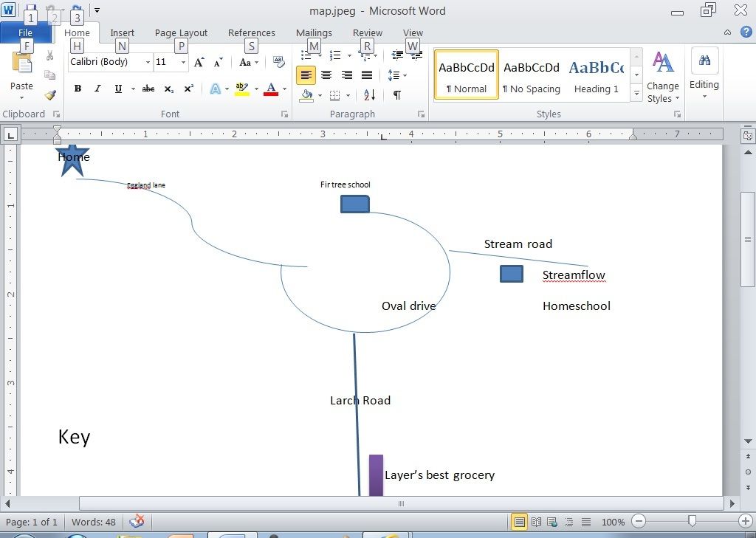This screenshot has height=538, width=756.
Task: Click the Sort A-Z icon
Action: pos(369,95)
